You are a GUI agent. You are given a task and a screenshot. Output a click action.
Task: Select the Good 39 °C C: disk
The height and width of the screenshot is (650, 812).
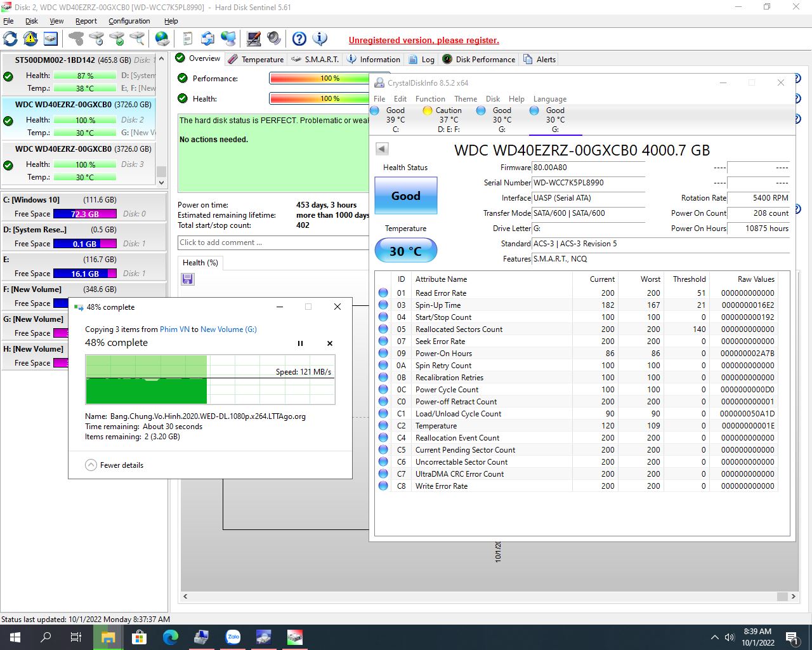point(395,119)
